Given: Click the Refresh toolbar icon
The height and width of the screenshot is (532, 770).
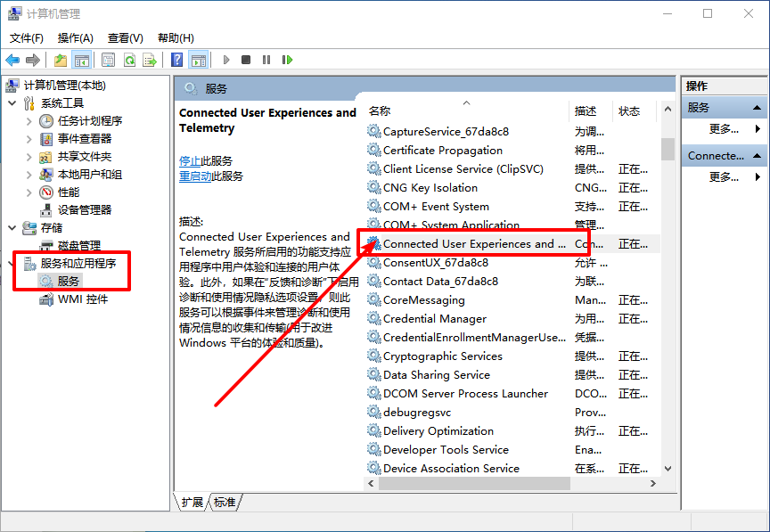Looking at the screenshot, I should coord(129,60).
